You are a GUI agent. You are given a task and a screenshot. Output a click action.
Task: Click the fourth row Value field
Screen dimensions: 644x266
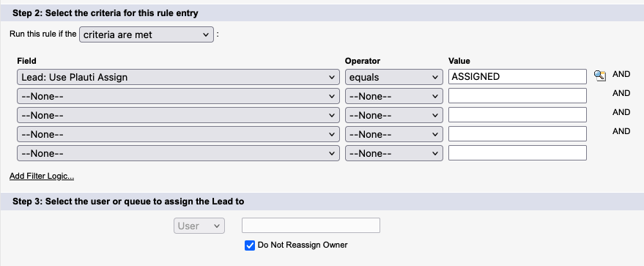pyautogui.click(x=517, y=134)
